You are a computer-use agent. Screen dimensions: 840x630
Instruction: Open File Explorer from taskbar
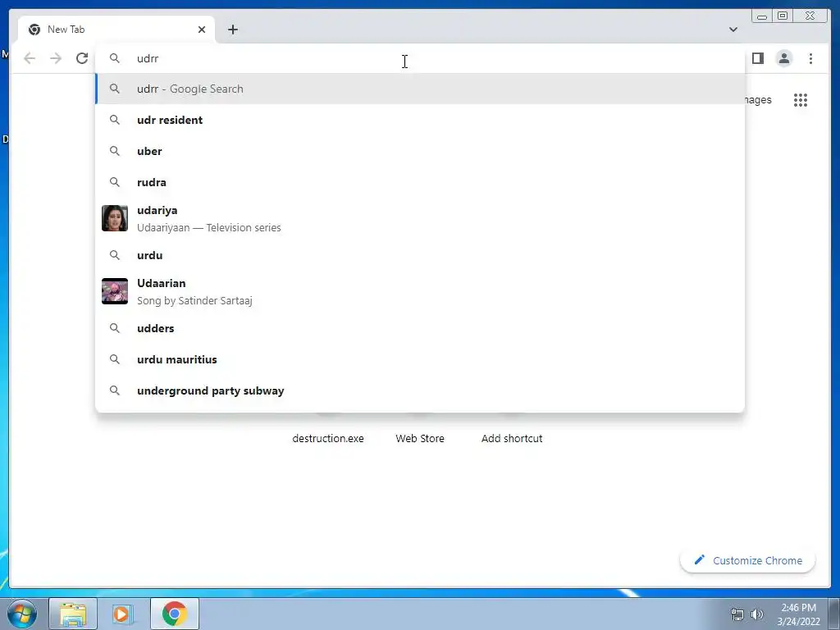tap(73, 614)
